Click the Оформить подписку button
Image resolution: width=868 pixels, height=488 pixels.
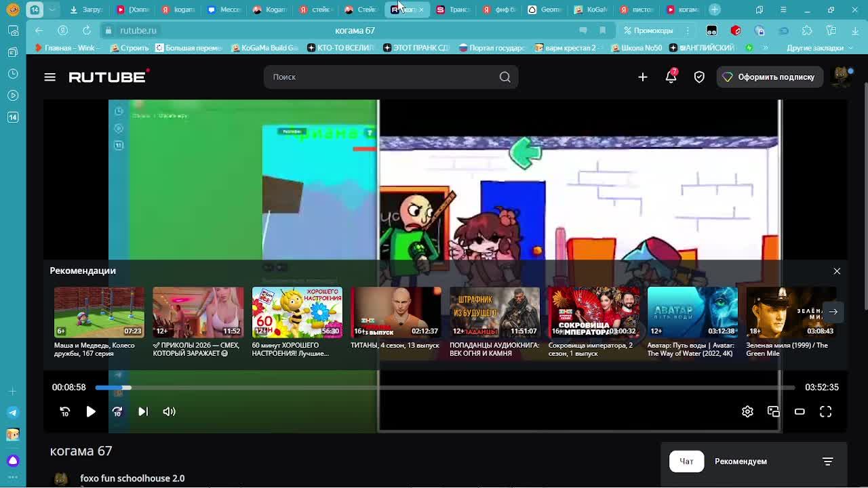(770, 77)
